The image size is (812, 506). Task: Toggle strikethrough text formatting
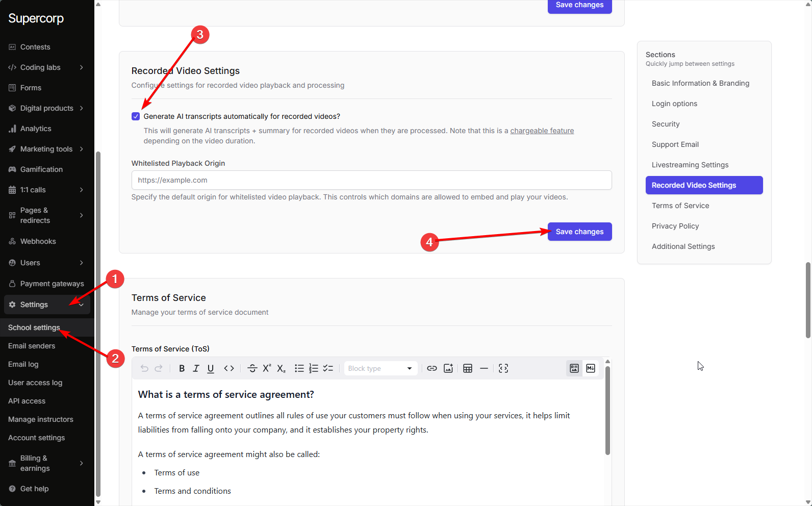click(252, 368)
